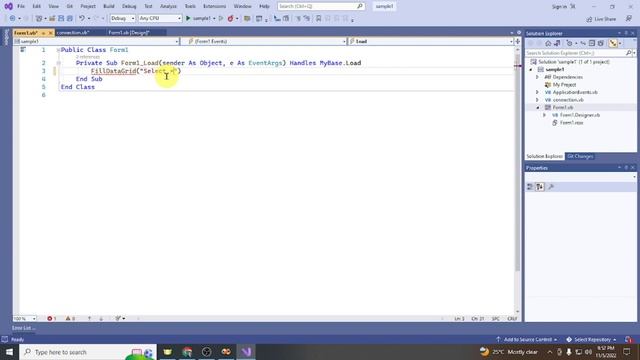The height and width of the screenshot is (360, 640).
Task: Switch to the Git Changes tab
Action: pyautogui.click(x=580, y=156)
